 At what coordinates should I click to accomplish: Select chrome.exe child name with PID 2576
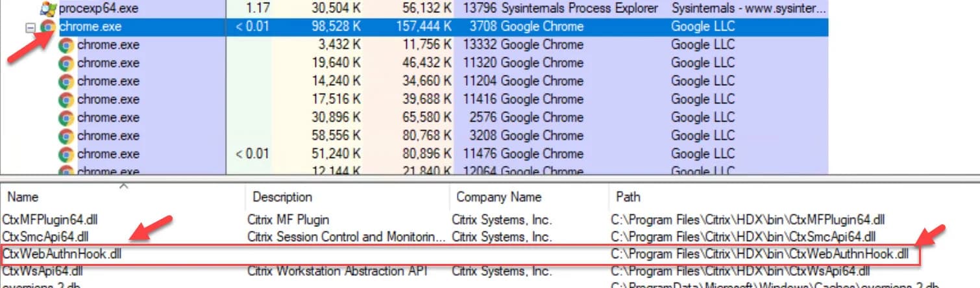tap(108, 118)
